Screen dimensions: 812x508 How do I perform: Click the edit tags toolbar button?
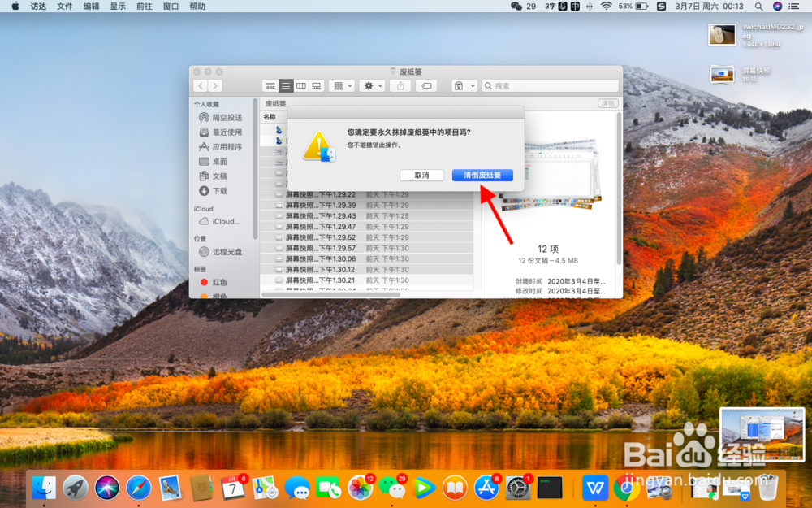tap(426, 86)
